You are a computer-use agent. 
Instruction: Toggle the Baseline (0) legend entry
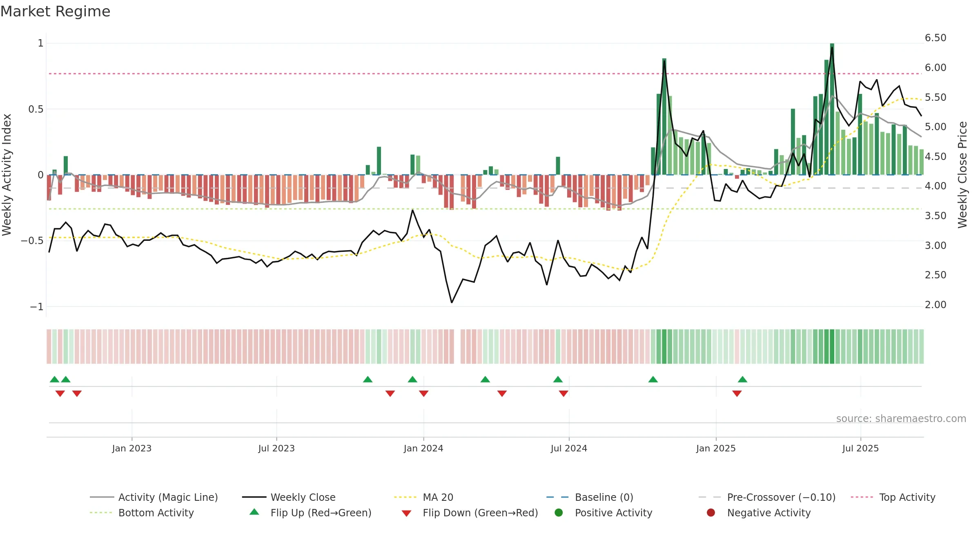(590, 497)
